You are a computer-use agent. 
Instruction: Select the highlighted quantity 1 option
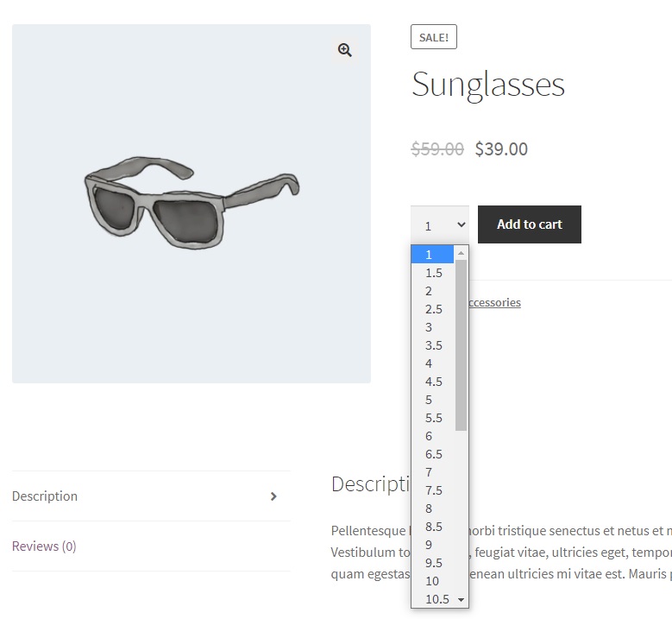click(432, 255)
